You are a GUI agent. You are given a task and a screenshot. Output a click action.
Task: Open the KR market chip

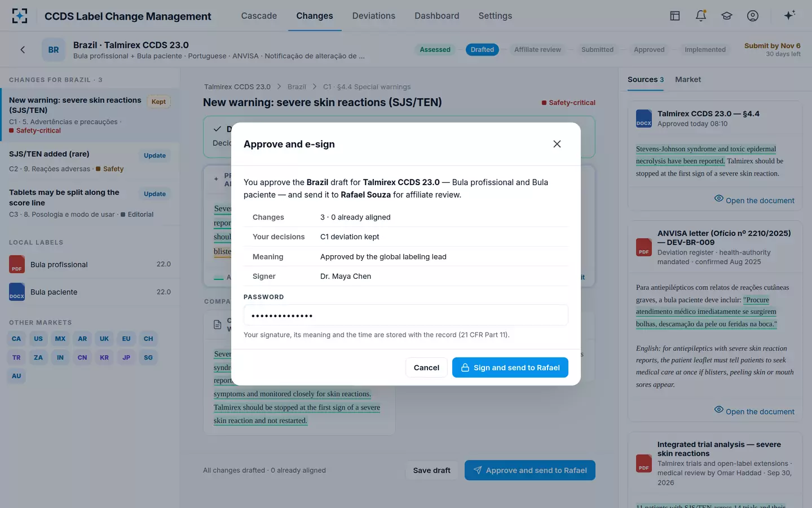coord(104,357)
